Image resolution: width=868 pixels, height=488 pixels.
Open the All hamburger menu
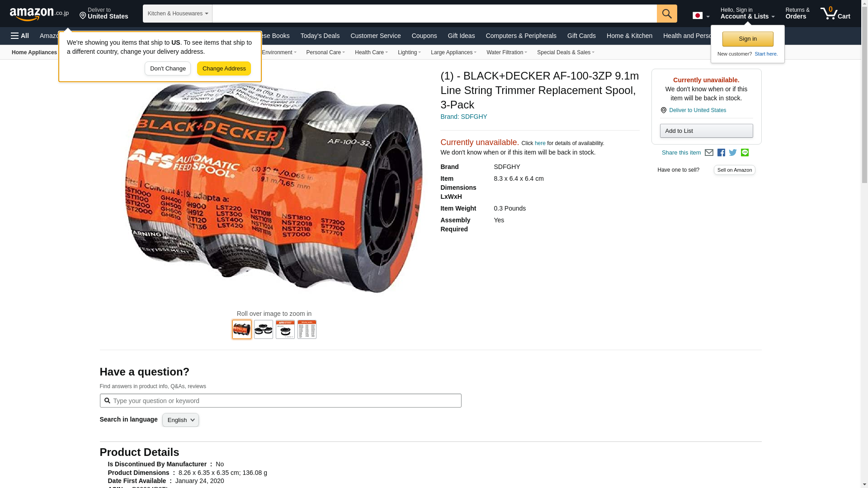[20, 36]
